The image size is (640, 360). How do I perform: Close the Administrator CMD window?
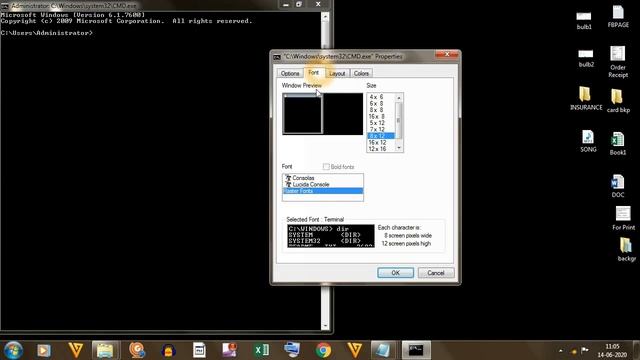318,4
